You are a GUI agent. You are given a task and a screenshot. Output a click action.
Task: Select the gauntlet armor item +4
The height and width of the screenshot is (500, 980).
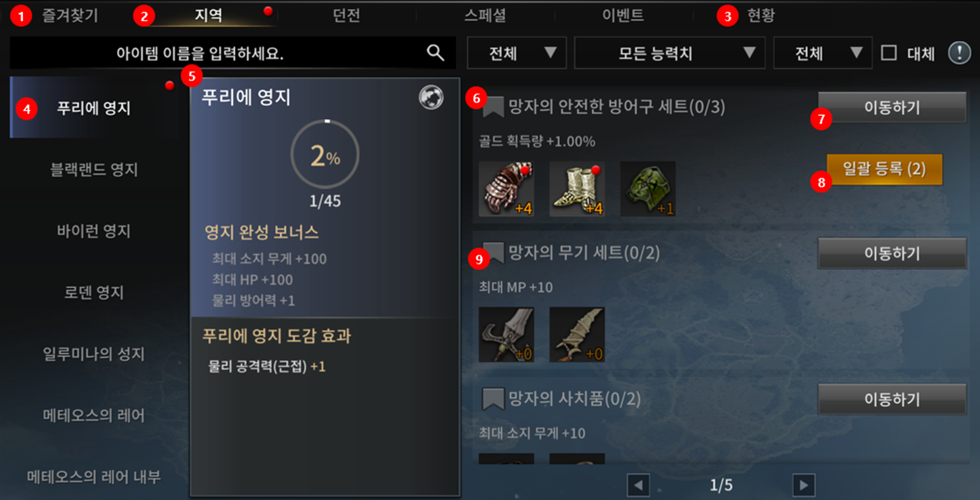[506, 189]
